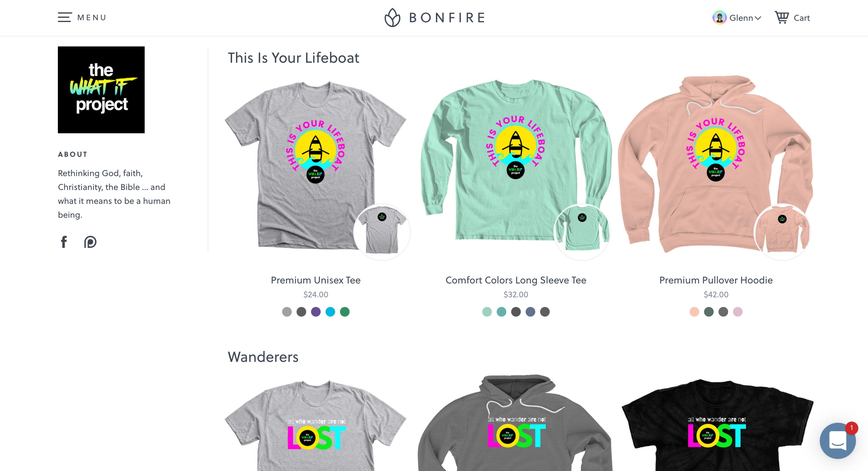Visit the Facebook page icon
The width and height of the screenshot is (868, 471).
(x=64, y=242)
